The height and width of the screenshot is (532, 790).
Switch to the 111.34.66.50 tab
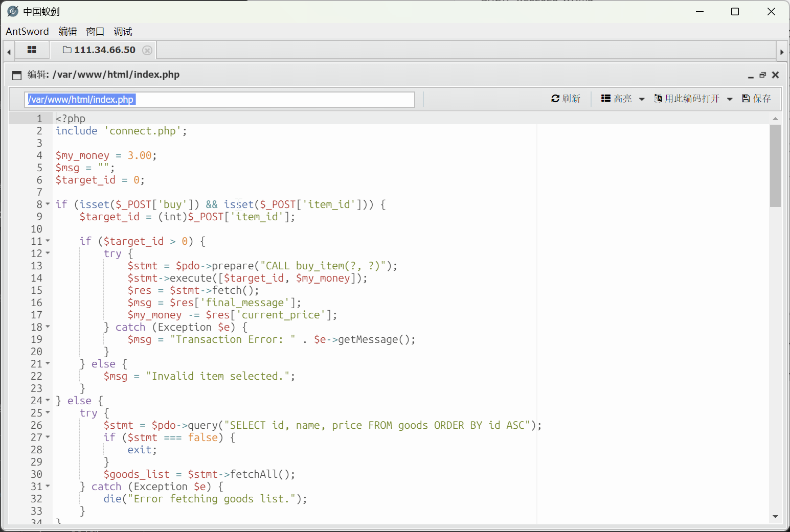tap(100, 50)
